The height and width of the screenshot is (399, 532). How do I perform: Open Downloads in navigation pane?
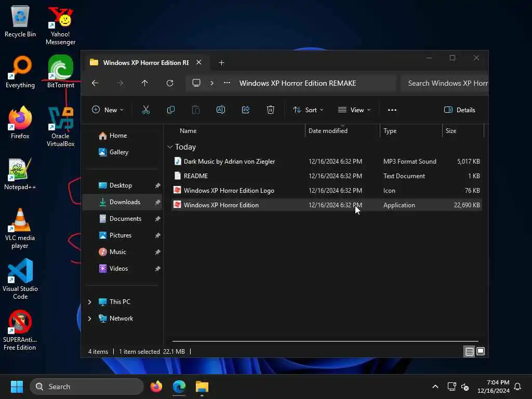[x=123, y=202]
